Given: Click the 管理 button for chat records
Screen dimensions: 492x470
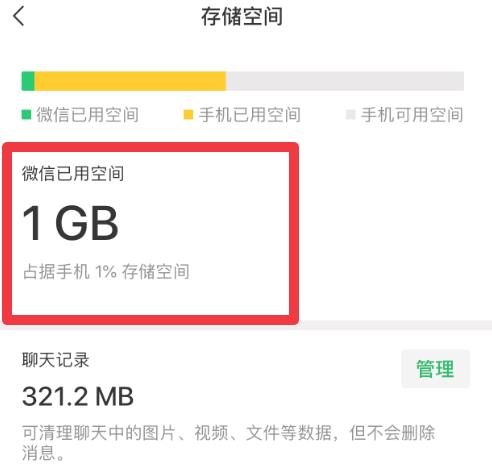Looking at the screenshot, I should pos(435,369).
